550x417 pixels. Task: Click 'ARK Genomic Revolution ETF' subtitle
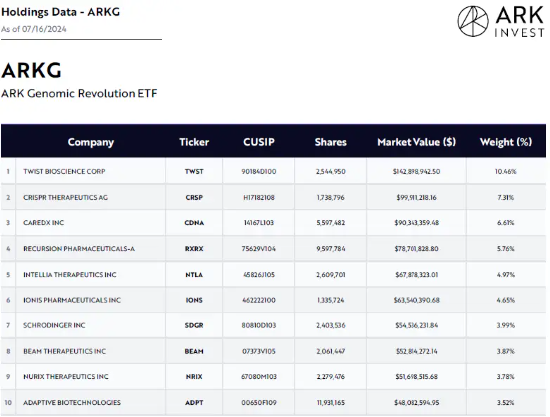79,93
